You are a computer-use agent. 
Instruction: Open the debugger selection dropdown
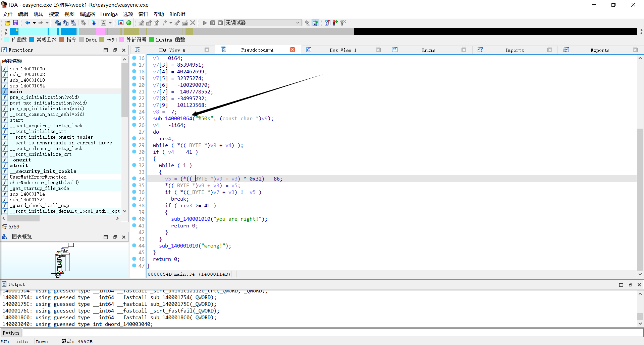(x=262, y=23)
